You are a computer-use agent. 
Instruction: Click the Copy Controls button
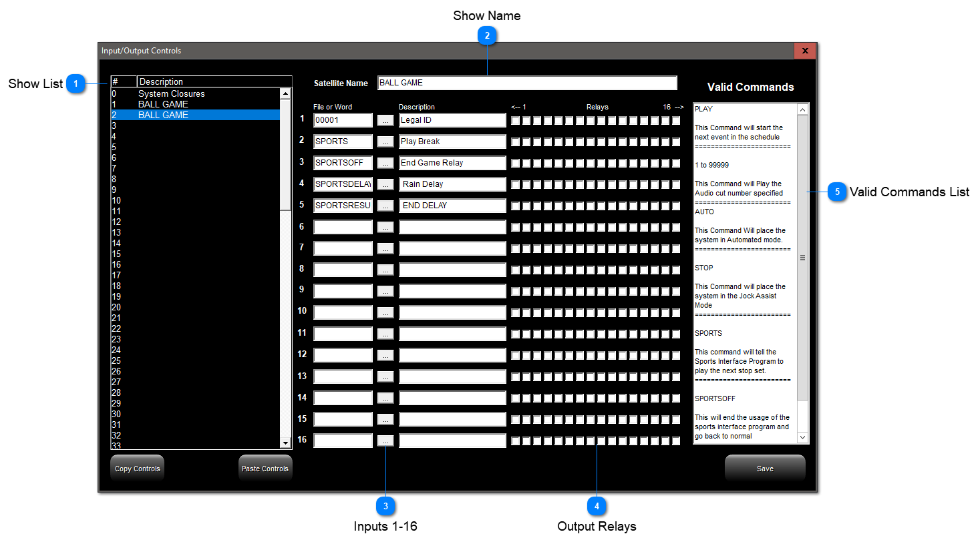click(137, 469)
